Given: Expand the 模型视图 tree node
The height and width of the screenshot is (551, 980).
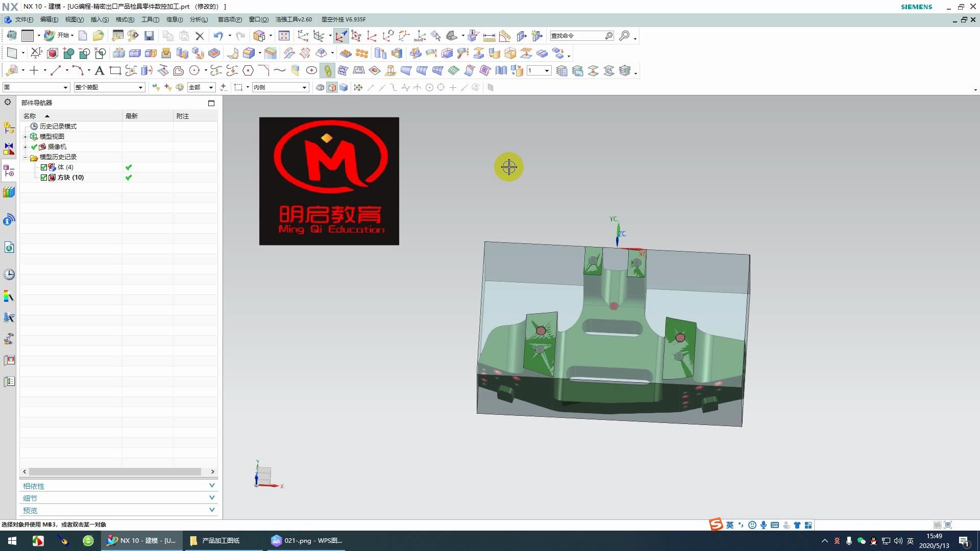Looking at the screenshot, I should [x=26, y=137].
